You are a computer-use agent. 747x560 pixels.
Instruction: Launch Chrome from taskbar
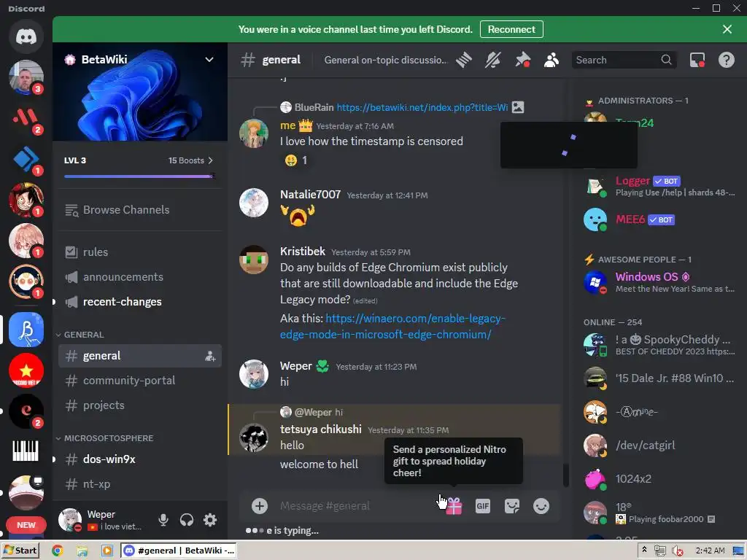pyautogui.click(x=58, y=551)
